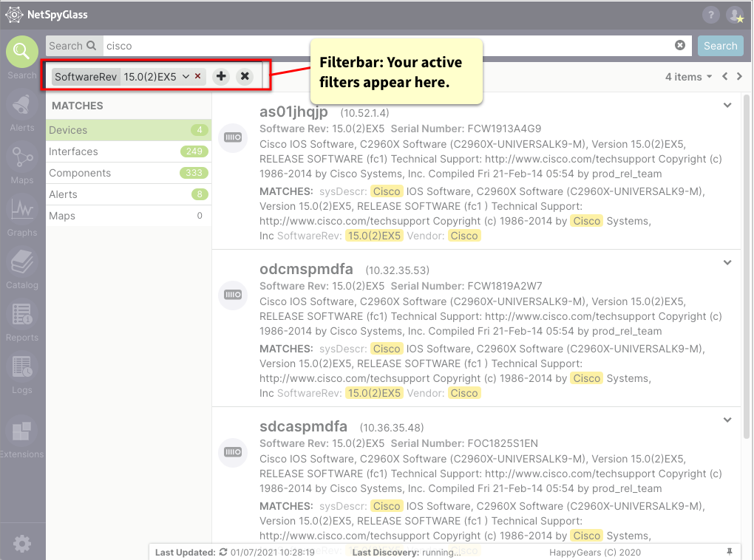Click the blue Search button

(720, 46)
